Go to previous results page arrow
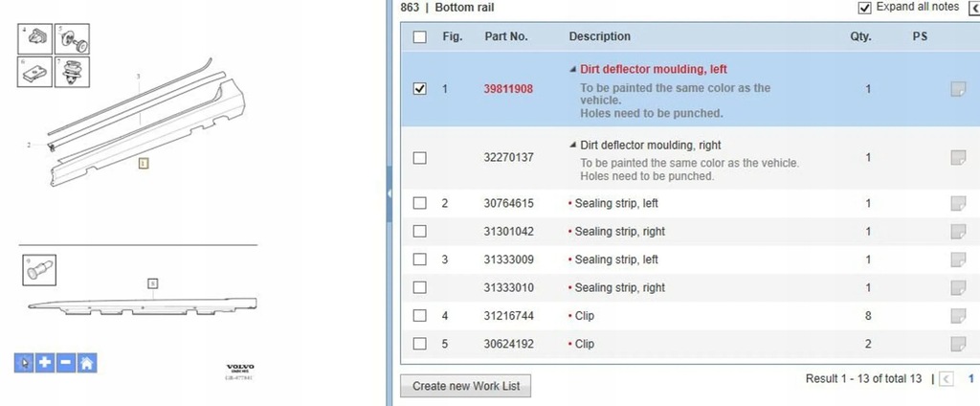This screenshot has width=980, height=406. [x=947, y=379]
